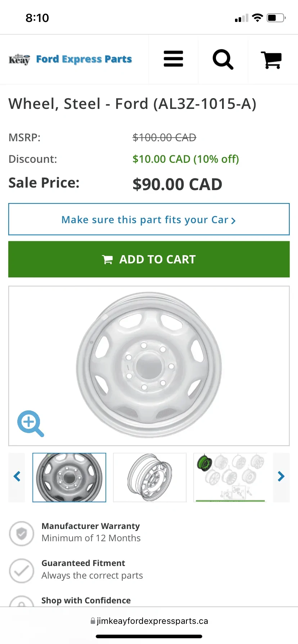The width and height of the screenshot is (298, 644).
Task: Show previous thumbnails with left arrow
Action: pos(17,477)
